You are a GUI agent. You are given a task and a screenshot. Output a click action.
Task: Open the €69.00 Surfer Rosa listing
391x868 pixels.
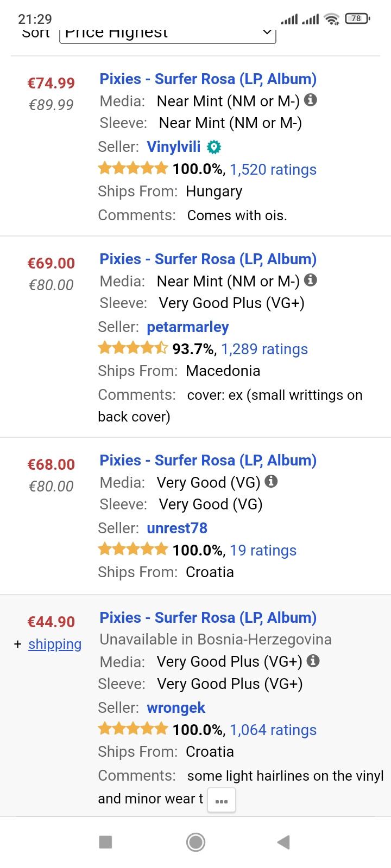point(207,259)
